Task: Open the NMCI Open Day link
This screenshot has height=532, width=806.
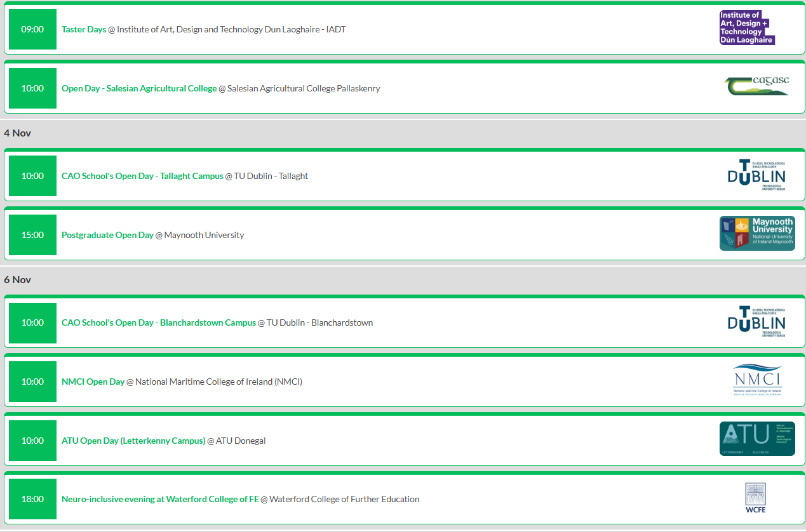Action: click(93, 382)
